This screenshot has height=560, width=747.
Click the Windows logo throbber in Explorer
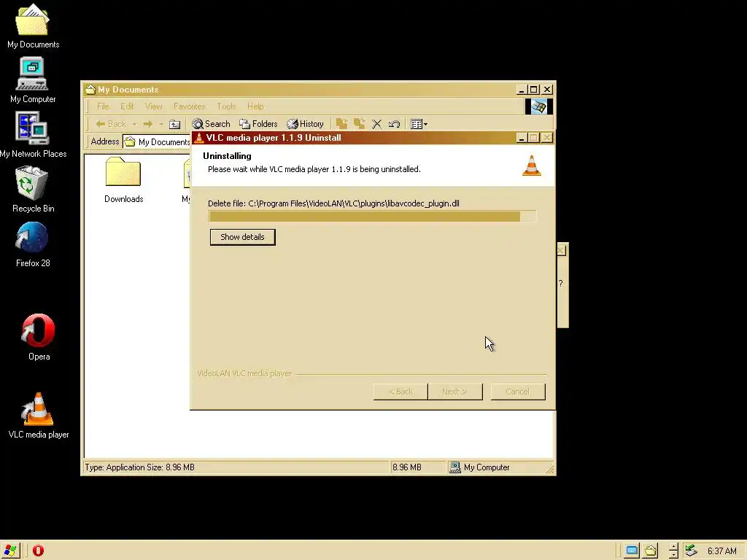[539, 106]
